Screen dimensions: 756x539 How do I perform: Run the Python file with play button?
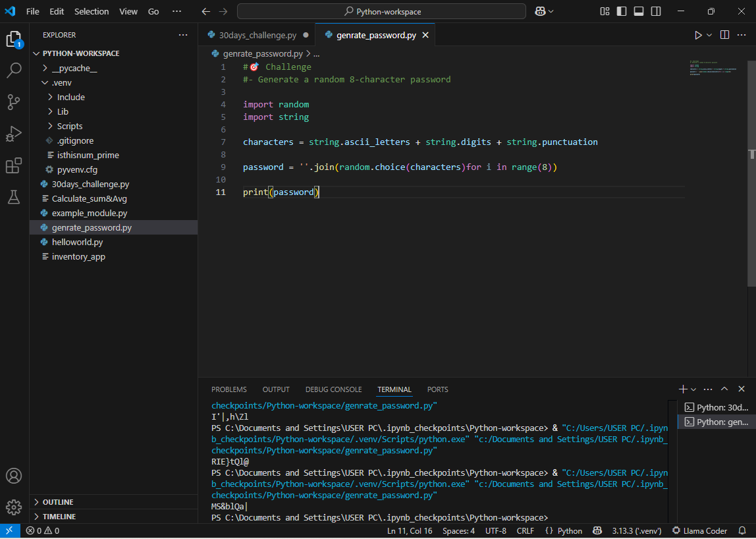pos(697,35)
